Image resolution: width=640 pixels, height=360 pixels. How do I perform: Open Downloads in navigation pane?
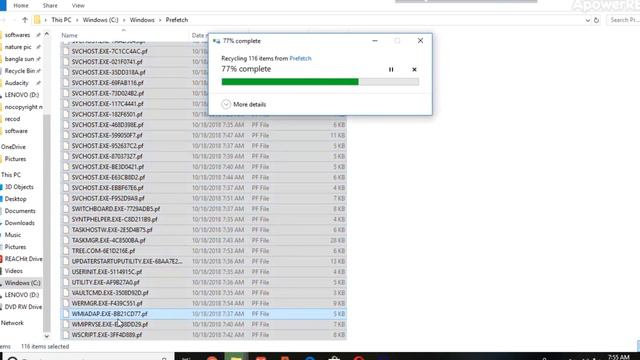(20, 223)
